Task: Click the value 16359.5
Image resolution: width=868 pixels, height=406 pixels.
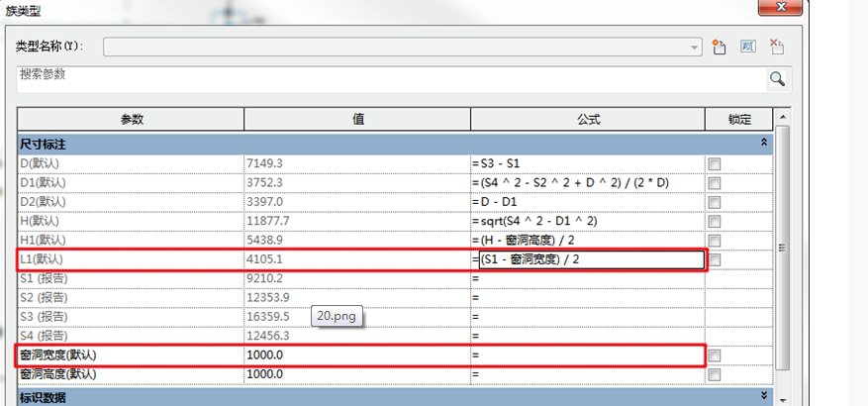Action: [x=268, y=317]
